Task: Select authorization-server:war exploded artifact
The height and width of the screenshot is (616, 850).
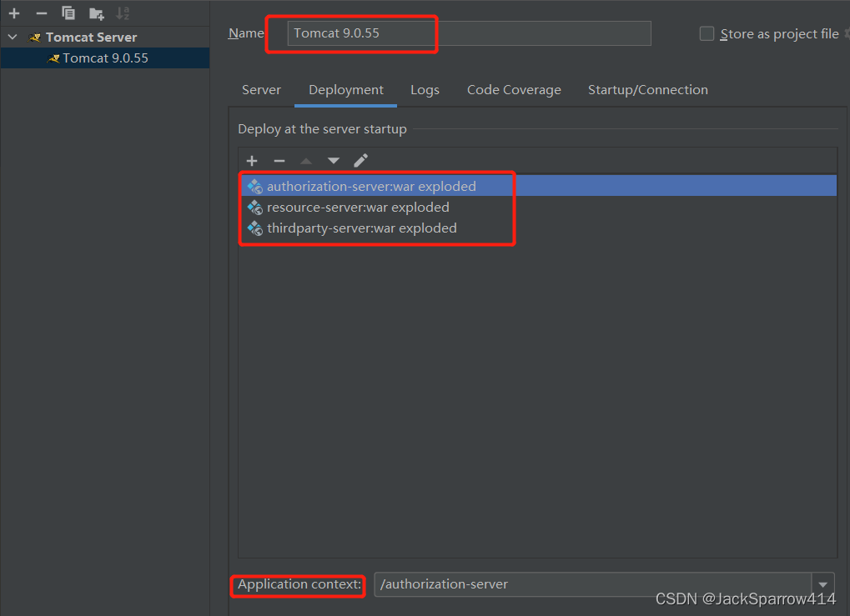Action: pos(538,186)
